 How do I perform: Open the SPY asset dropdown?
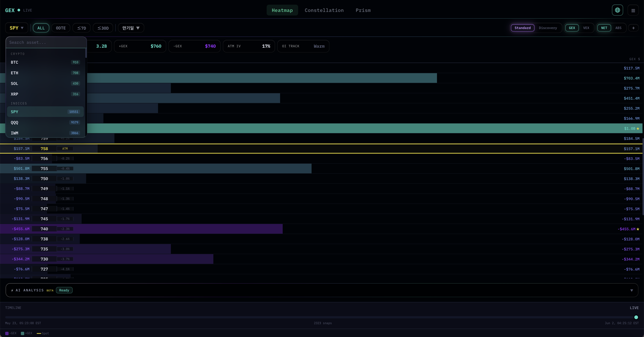coord(17,28)
